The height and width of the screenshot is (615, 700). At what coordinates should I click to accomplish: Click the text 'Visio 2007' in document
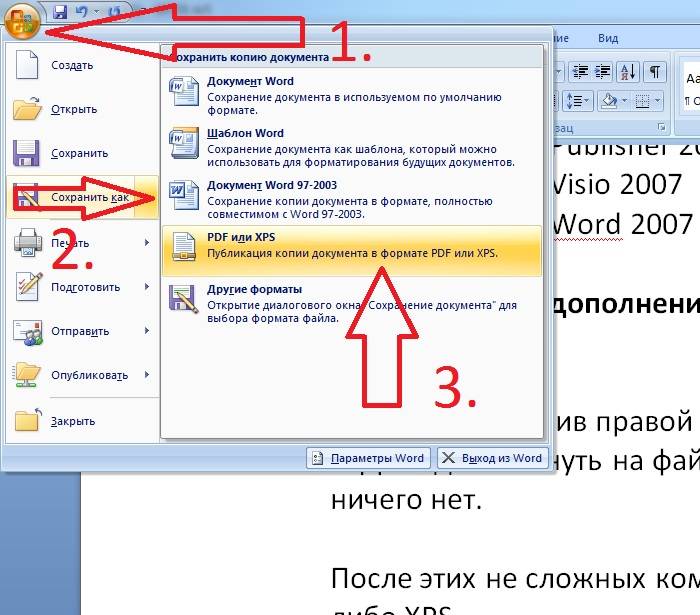point(617,184)
